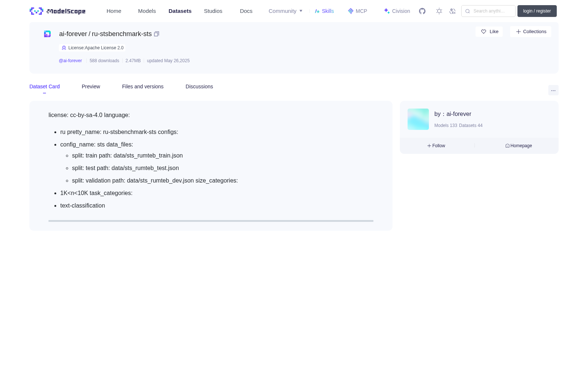This screenshot has width=588, height=368.
Task: Click the 'Models 133' count
Action: tap(446, 125)
